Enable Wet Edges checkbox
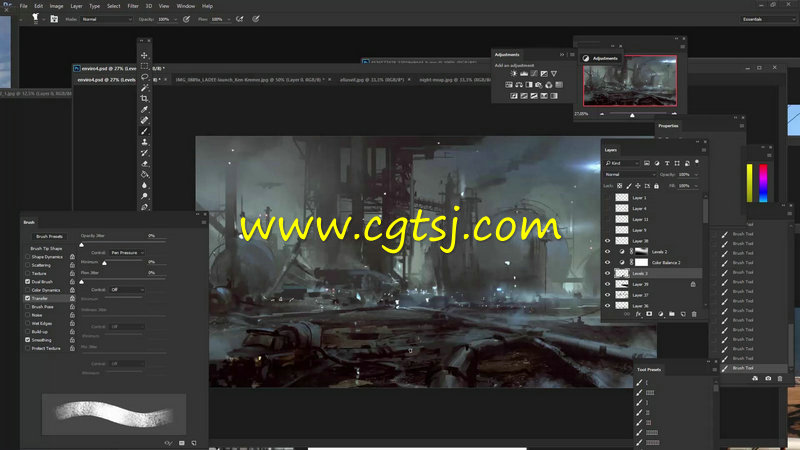800x450 pixels. [28, 323]
